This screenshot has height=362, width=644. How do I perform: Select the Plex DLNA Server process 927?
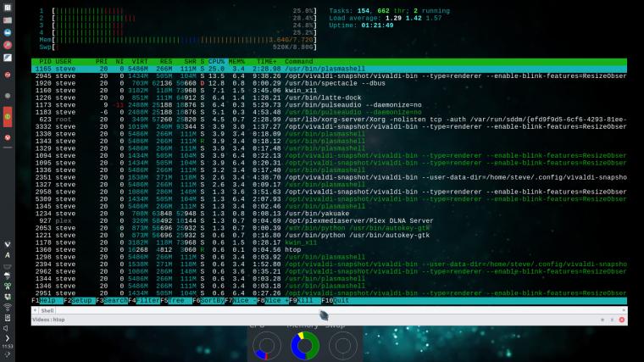point(329,221)
